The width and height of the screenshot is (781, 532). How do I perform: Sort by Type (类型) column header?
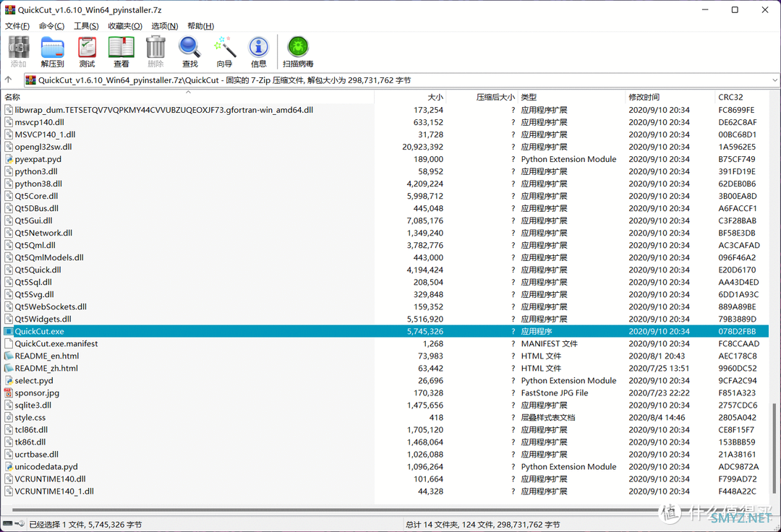[x=571, y=97]
